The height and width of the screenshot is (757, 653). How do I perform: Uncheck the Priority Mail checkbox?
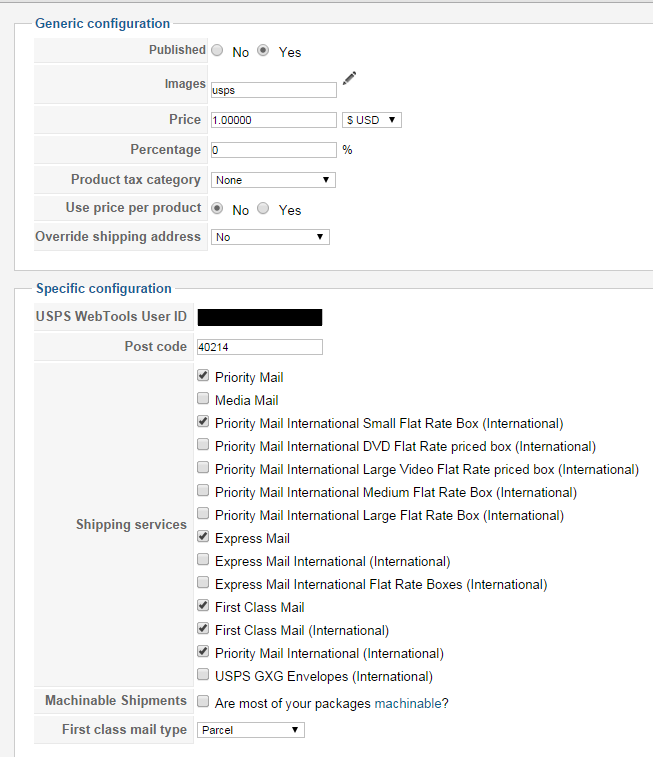(x=204, y=376)
